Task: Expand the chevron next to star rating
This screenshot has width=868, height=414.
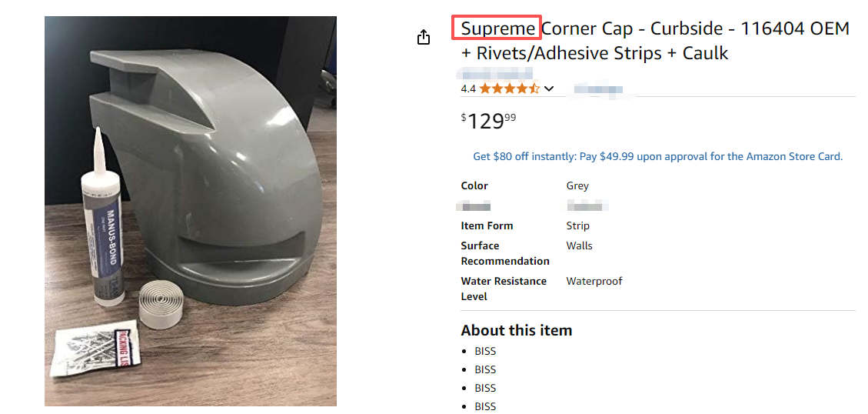Action: 549,88
